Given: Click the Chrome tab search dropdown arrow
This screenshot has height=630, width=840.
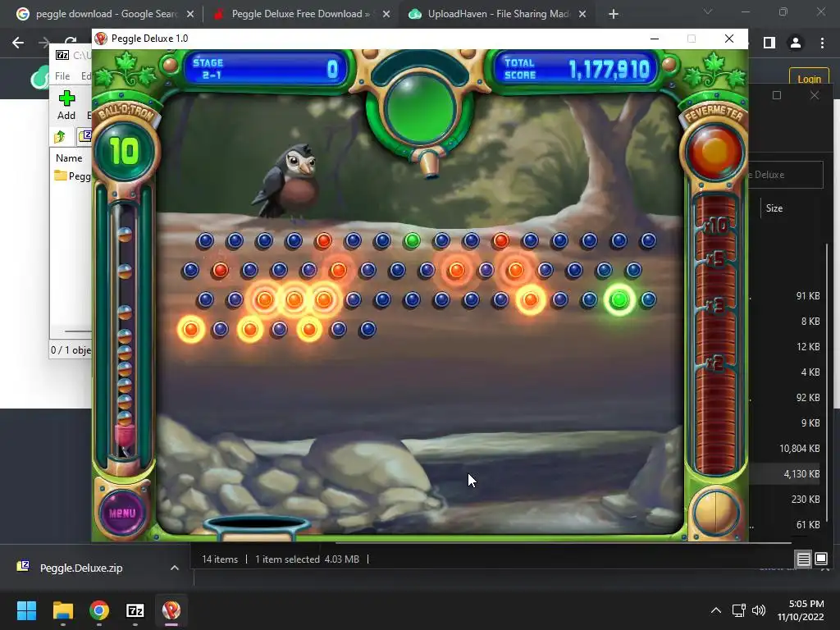Looking at the screenshot, I should coord(708,11).
